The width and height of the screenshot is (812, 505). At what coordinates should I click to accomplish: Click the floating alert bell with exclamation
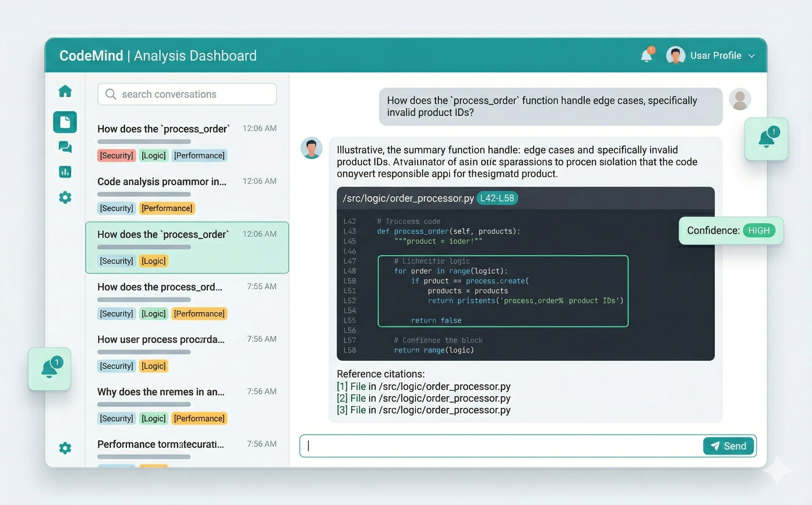(x=766, y=139)
